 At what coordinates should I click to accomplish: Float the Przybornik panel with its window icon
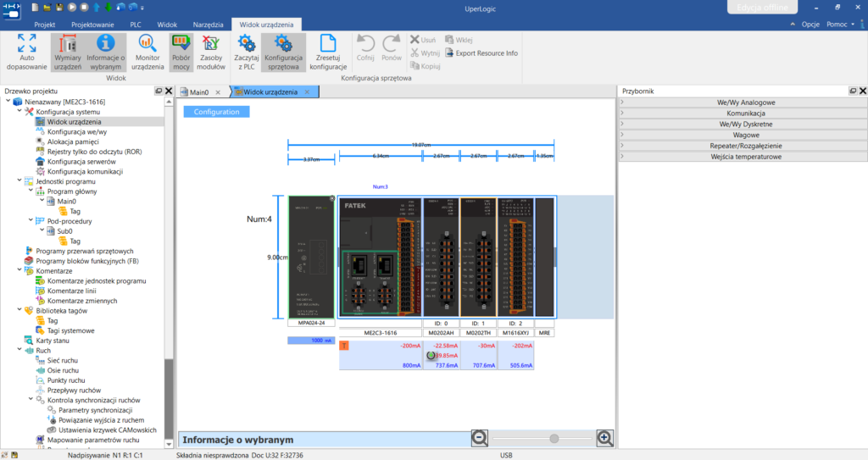[853, 91]
